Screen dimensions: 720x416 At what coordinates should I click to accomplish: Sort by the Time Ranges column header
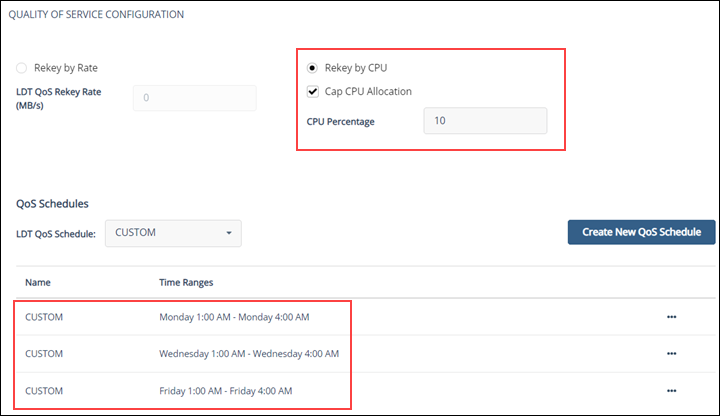click(x=186, y=283)
